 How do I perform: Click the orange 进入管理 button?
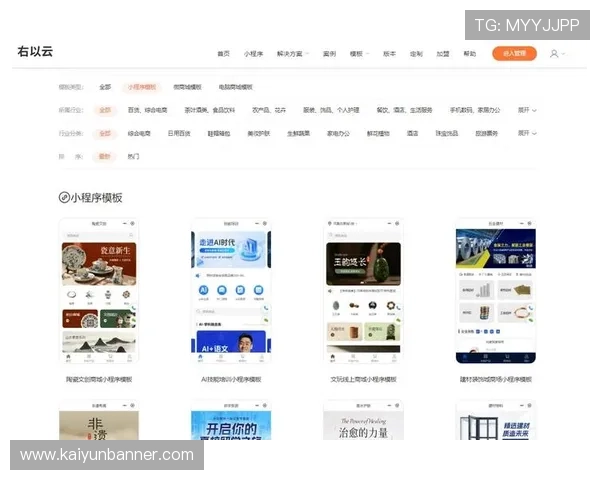514,54
